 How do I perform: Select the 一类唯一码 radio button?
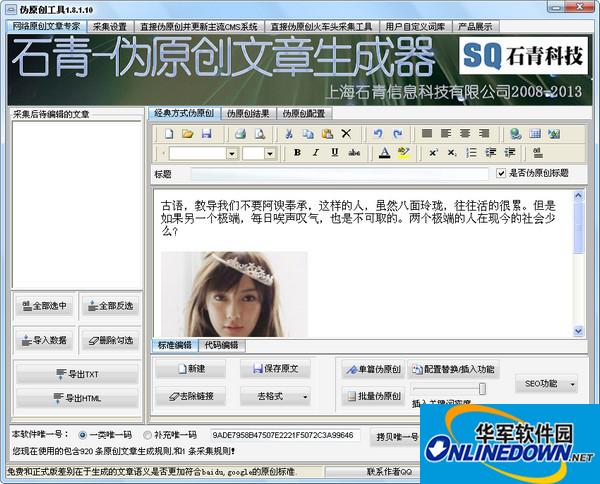pyautogui.click(x=82, y=435)
